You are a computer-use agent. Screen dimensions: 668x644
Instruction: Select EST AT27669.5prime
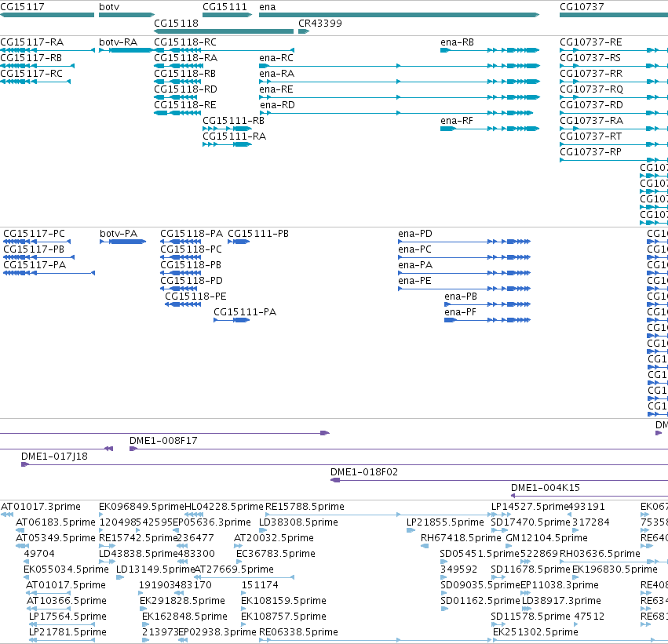pyautogui.click(x=244, y=577)
